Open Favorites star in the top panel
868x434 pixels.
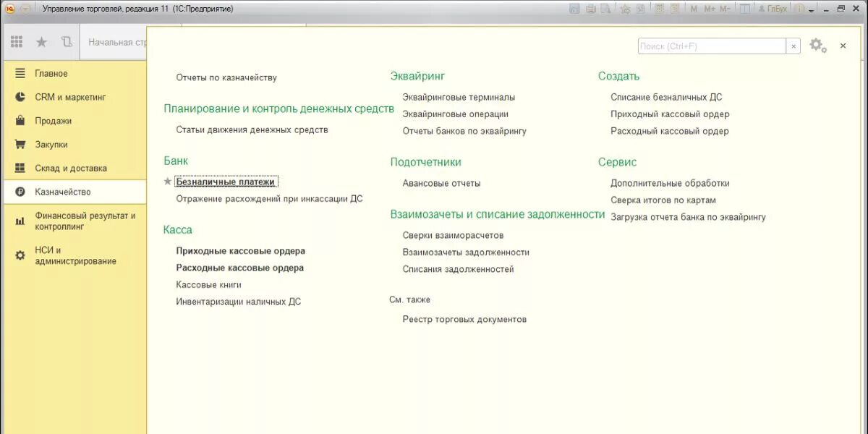(x=41, y=42)
